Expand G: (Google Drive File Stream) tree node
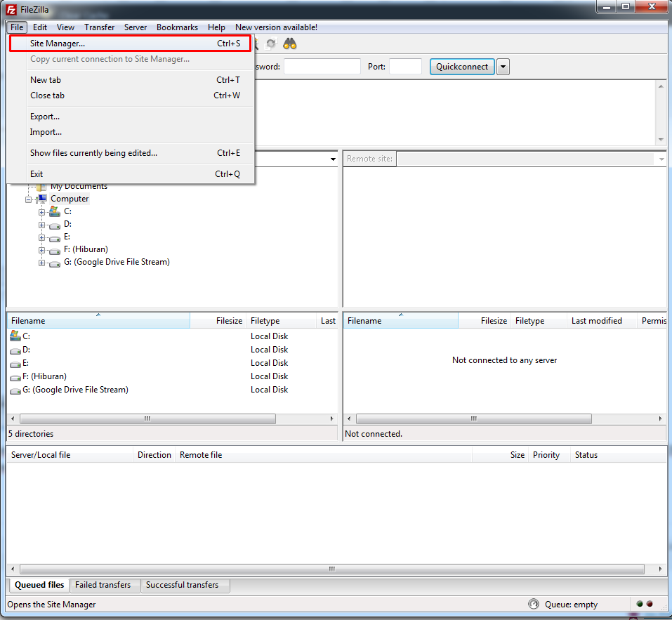Viewport: 672px width, 620px height. click(x=41, y=263)
